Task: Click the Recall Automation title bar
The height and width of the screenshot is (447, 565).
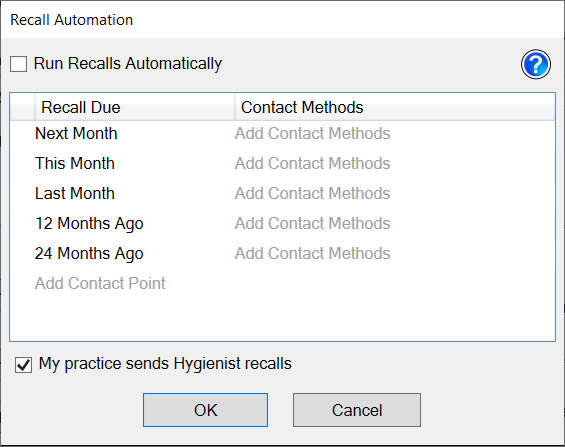Action: (x=282, y=19)
